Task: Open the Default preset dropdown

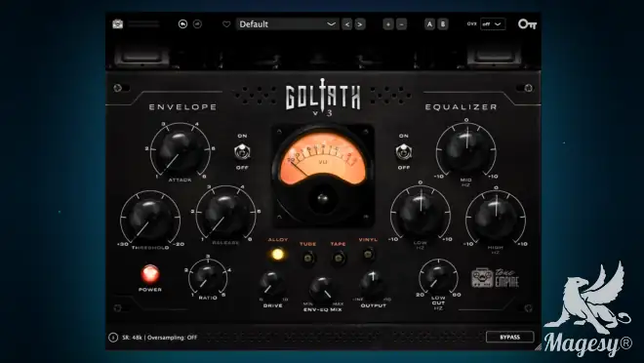Action: coord(288,24)
